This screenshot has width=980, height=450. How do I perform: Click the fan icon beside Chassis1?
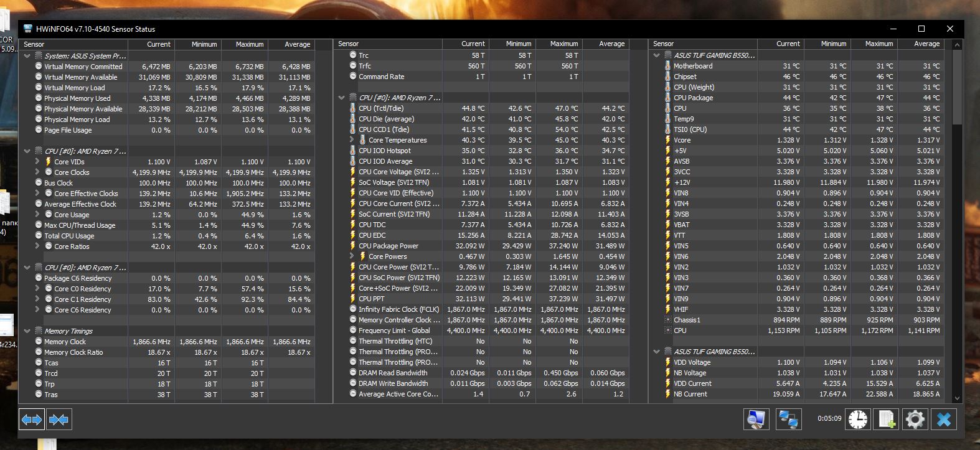(668, 320)
